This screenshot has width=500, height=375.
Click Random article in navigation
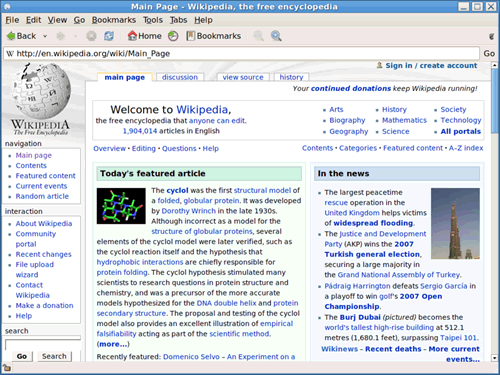point(42,196)
